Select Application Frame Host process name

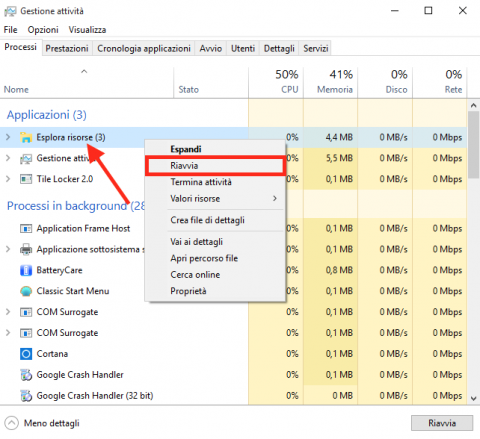83,229
